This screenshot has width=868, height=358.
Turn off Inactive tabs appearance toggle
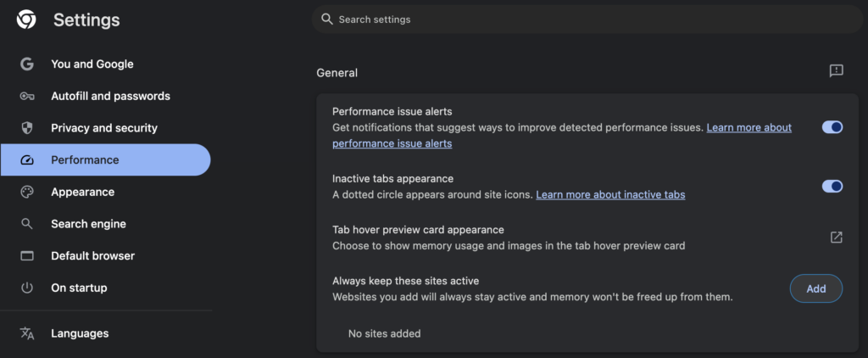click(x=832, y=187)
